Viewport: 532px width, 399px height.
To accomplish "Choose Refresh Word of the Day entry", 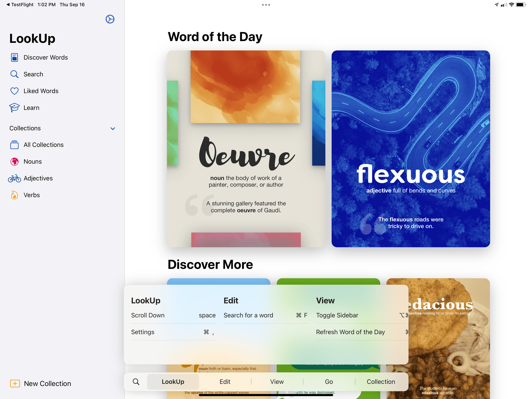I will [x=362, y=332].
